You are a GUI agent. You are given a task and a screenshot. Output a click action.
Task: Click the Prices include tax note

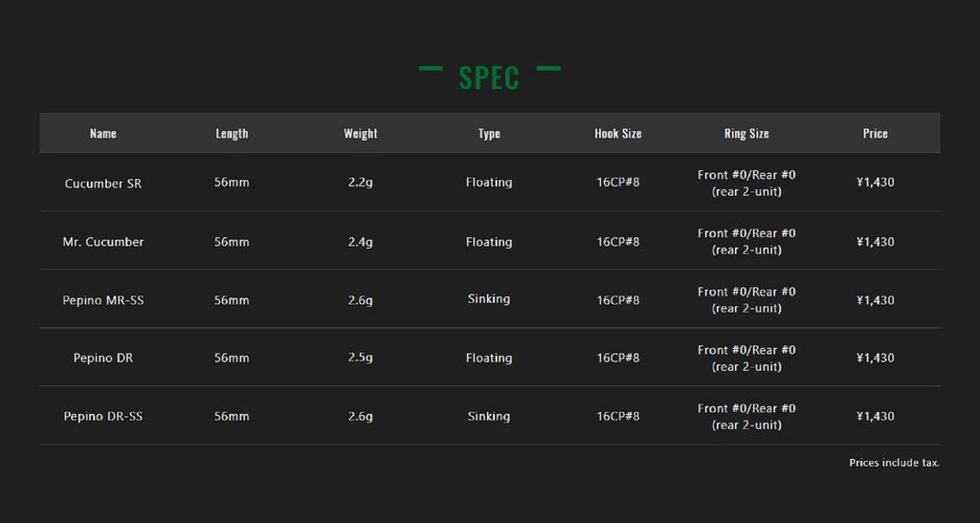[x=894, y=463]
